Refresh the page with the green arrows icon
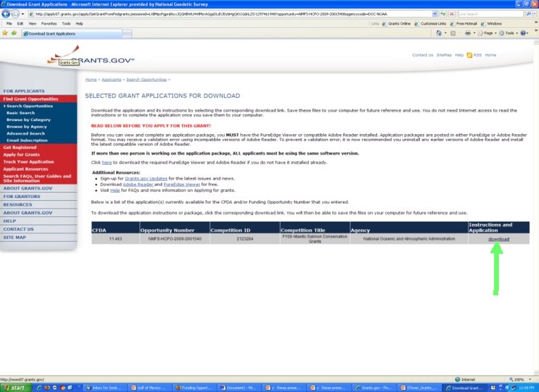This screenshot has height=392, width=539. tap(443, 14)
